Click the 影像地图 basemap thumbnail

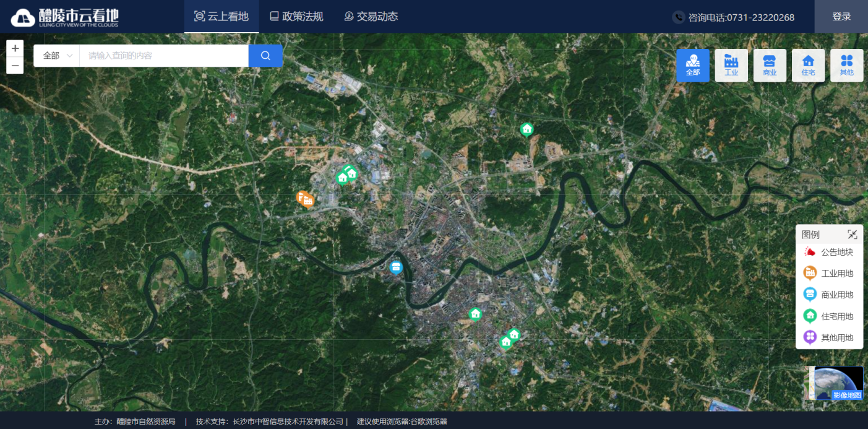pyautogui.click(x=838, y=383)
